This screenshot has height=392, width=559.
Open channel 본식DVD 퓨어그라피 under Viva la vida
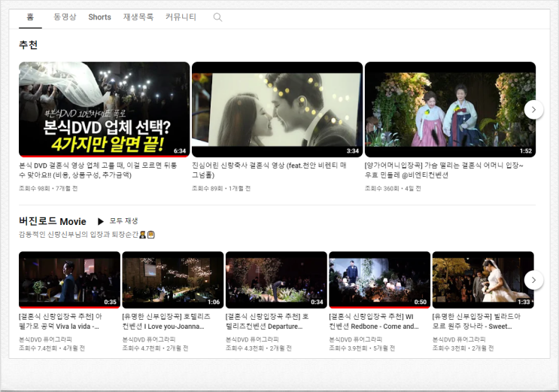pyautogui.click(x=45, y=339)
